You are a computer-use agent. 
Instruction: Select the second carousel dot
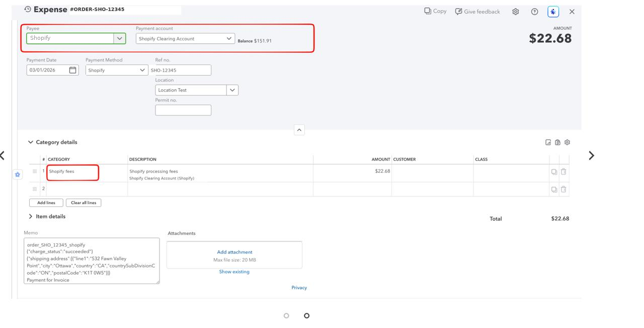(306, 315)
